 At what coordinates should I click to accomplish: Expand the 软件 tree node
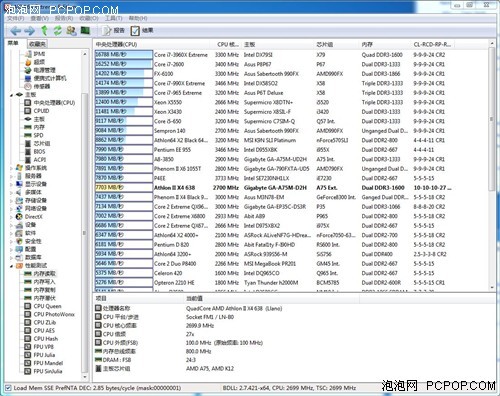point(12,233)
